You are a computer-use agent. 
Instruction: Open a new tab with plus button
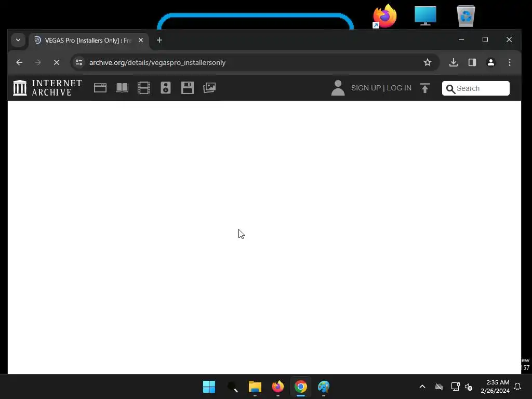point(159,40)
